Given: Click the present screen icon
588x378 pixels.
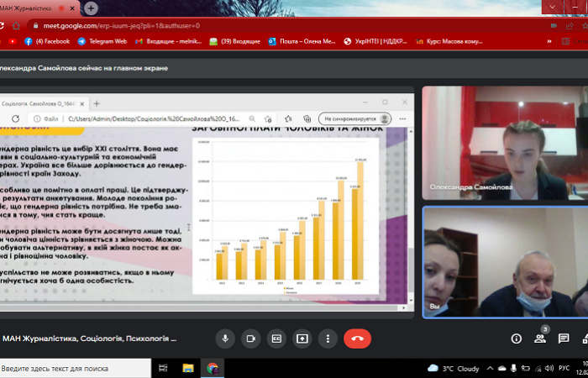Looking at the screenshot, I should click(x=302, y=339).
